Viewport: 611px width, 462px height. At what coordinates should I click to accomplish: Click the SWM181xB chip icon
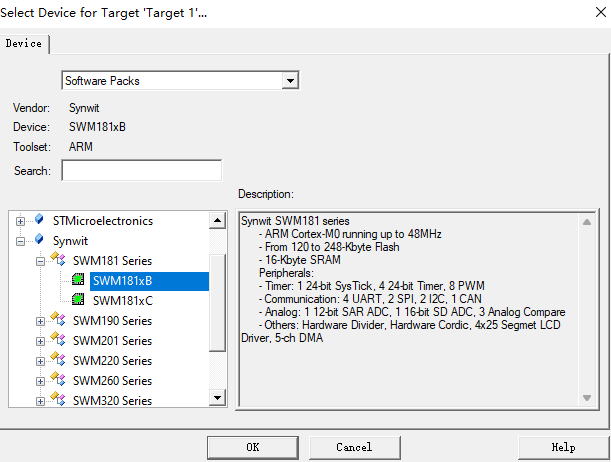[78, 281]
